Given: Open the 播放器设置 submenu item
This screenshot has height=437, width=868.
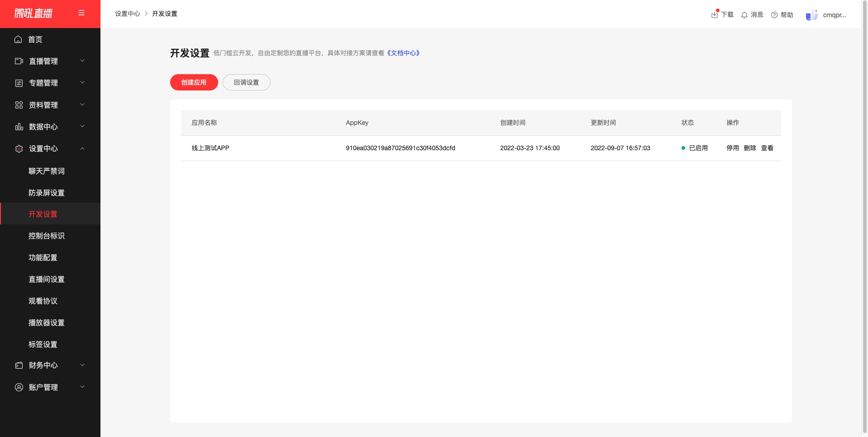Looking at the screenshot, I should [x=47, y=323].
